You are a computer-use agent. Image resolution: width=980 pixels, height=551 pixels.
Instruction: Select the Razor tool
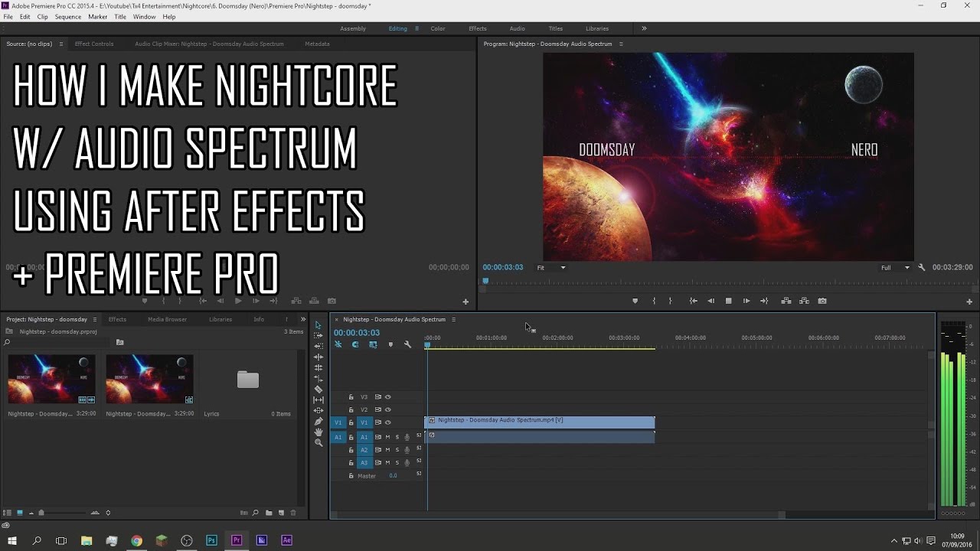coord(318,389)
